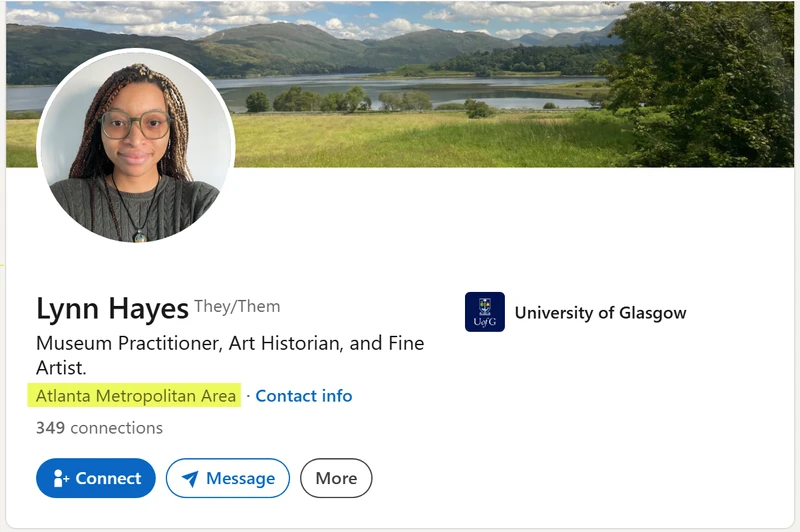The height and width of the screenshot is (532, 800).
Task: Click the pendant necklace in profile picture
Action: tap(139, 236)
